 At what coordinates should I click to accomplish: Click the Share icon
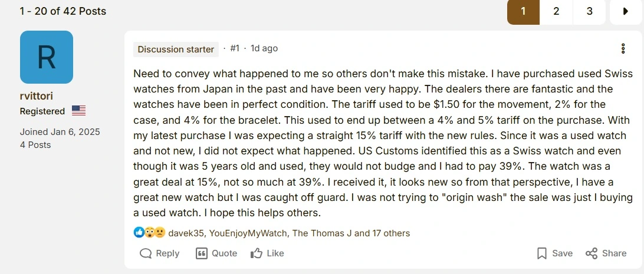pos(592,253)
